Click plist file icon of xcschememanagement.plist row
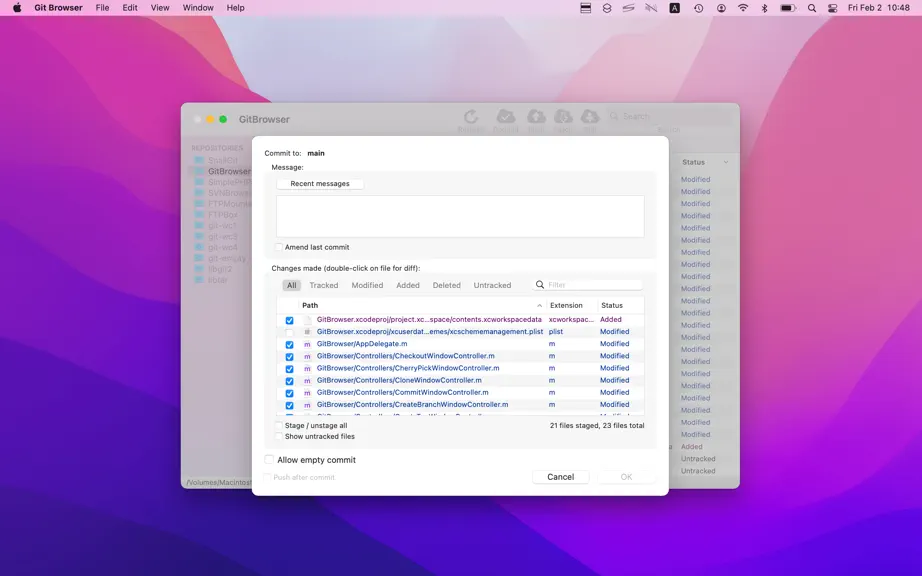Image resolution: width=922 pixels, height=576 pixels. [x=307, y=331]
